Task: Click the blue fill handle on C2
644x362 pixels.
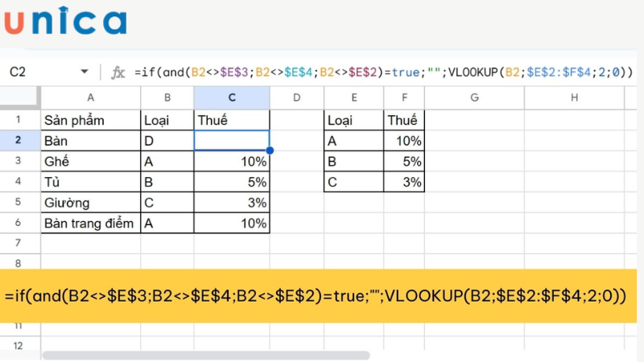Action: click(270, 150)
